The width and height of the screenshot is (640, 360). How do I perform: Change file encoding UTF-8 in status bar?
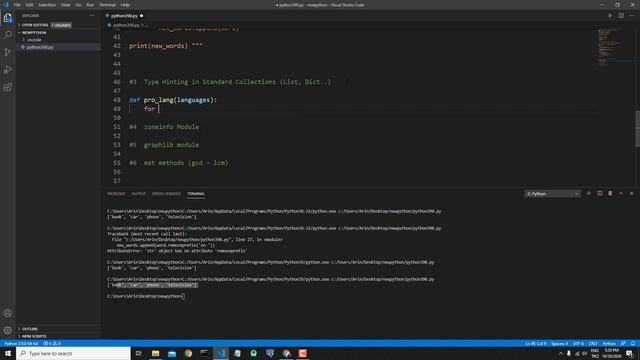[x=578, y=344]
